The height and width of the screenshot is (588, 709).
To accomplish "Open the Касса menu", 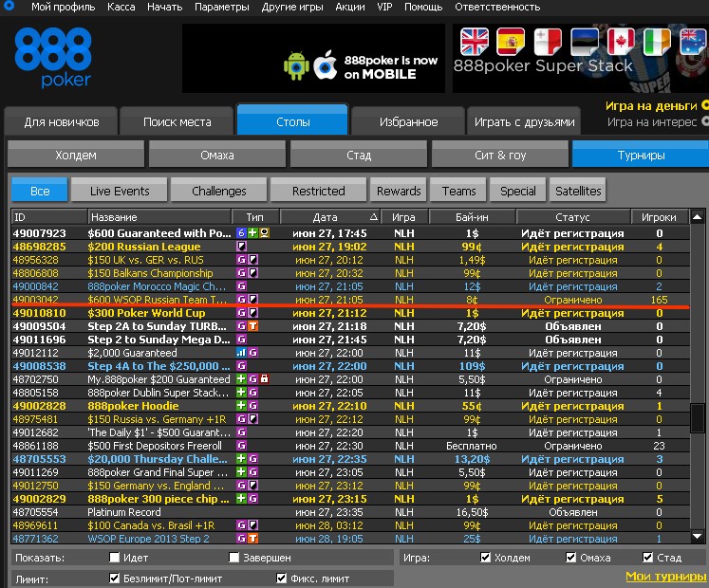I will coord(121,7).
